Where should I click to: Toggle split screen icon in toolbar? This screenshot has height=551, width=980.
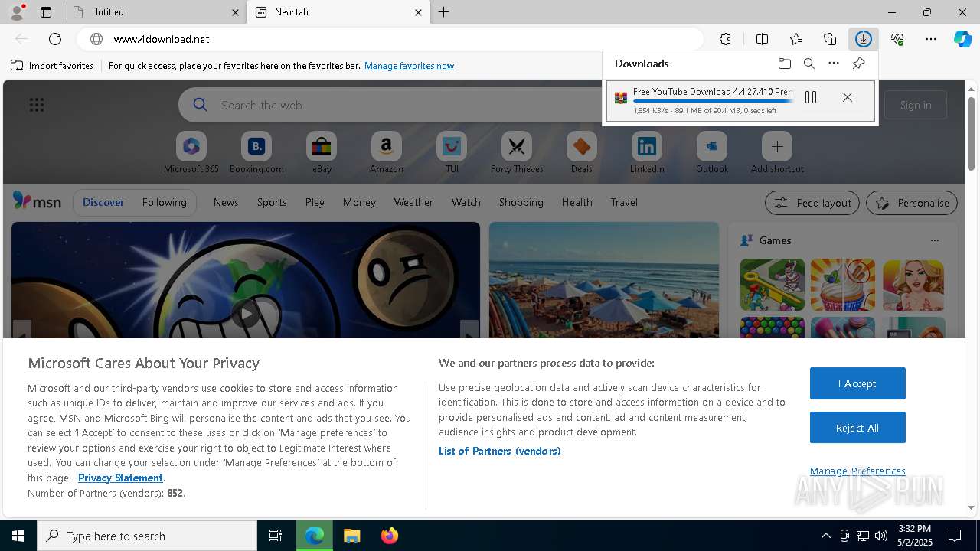click(x=762, y=39)
